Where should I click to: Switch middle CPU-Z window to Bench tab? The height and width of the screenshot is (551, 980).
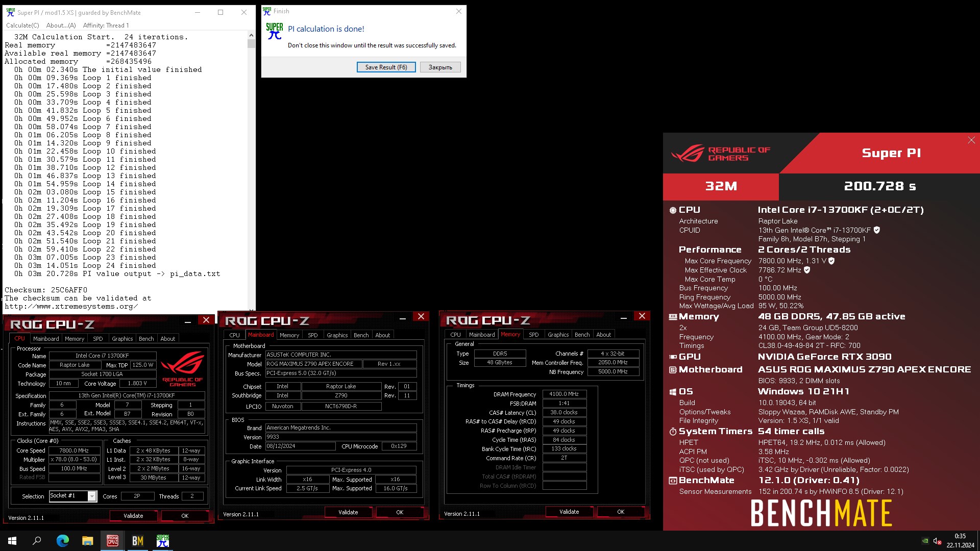[x=361, y=335]
